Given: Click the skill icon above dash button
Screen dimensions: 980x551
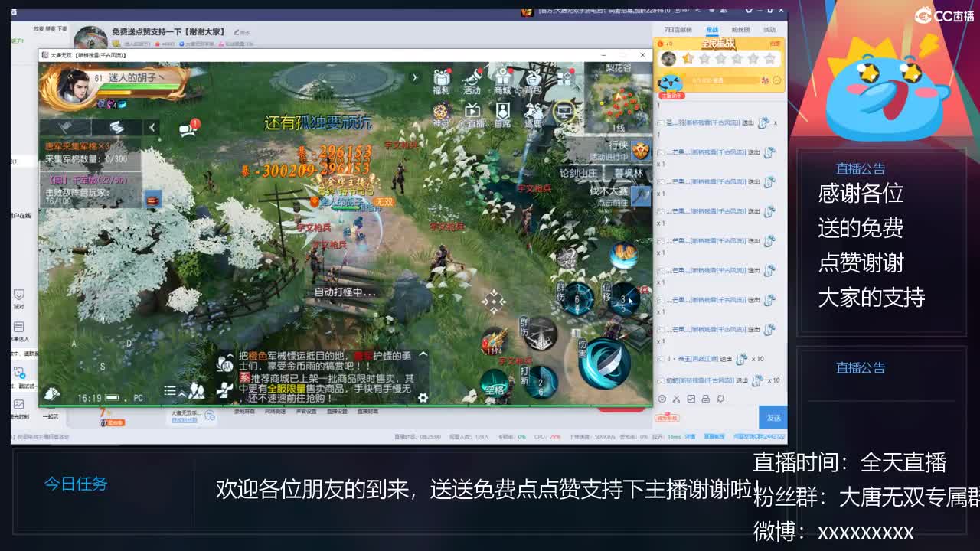Looking at the screenshot, I should coord(623,253).
